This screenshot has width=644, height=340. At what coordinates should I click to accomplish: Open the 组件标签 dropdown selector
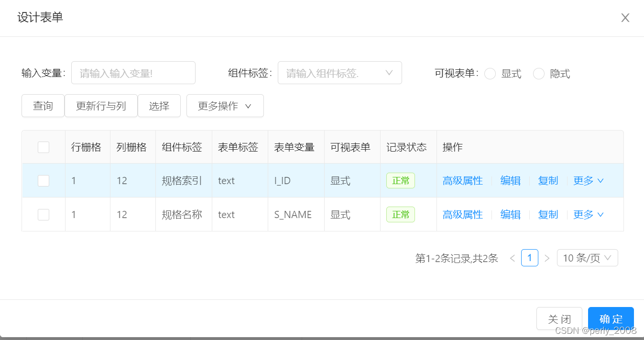point(340,73)
